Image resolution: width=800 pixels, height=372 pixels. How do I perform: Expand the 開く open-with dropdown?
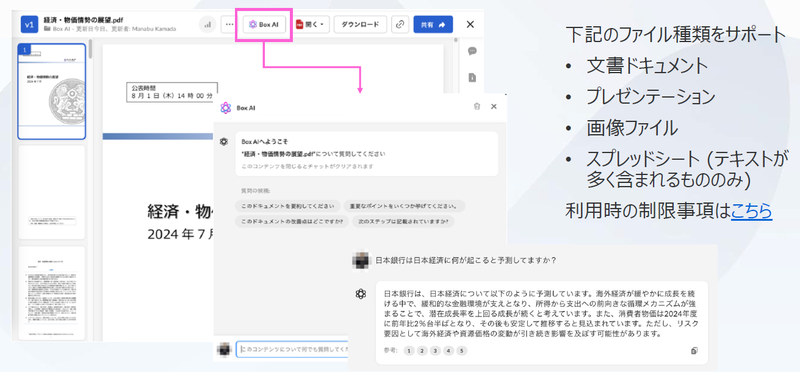click(x=312, y=24)
